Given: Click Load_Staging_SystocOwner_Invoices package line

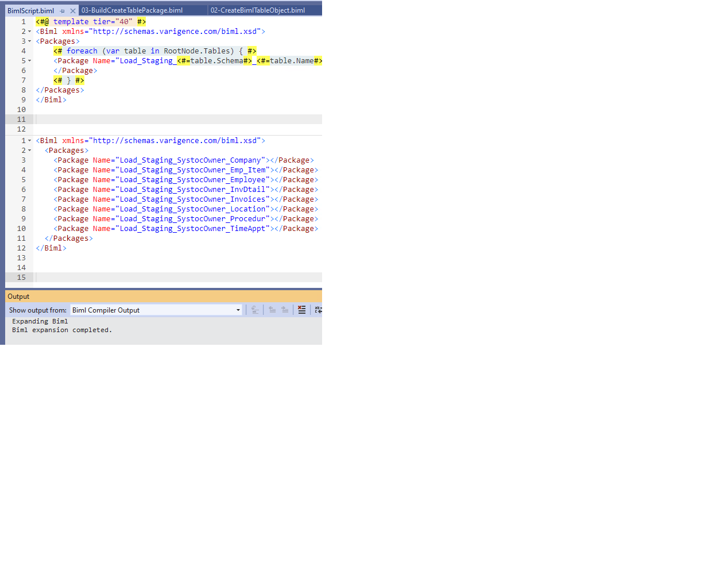Looking at the screenshot, I should pos(186,199).
